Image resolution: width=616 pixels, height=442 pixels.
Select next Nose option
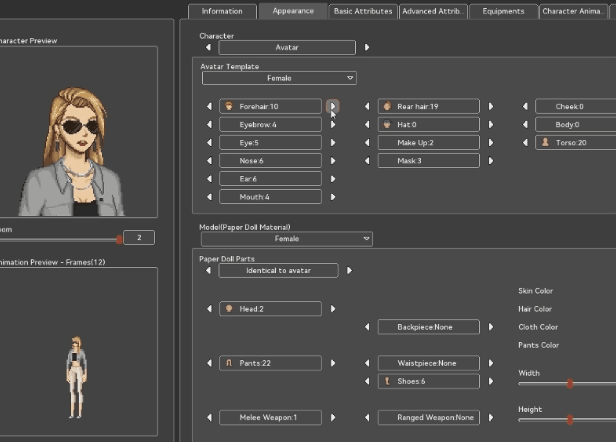[333, 161]
